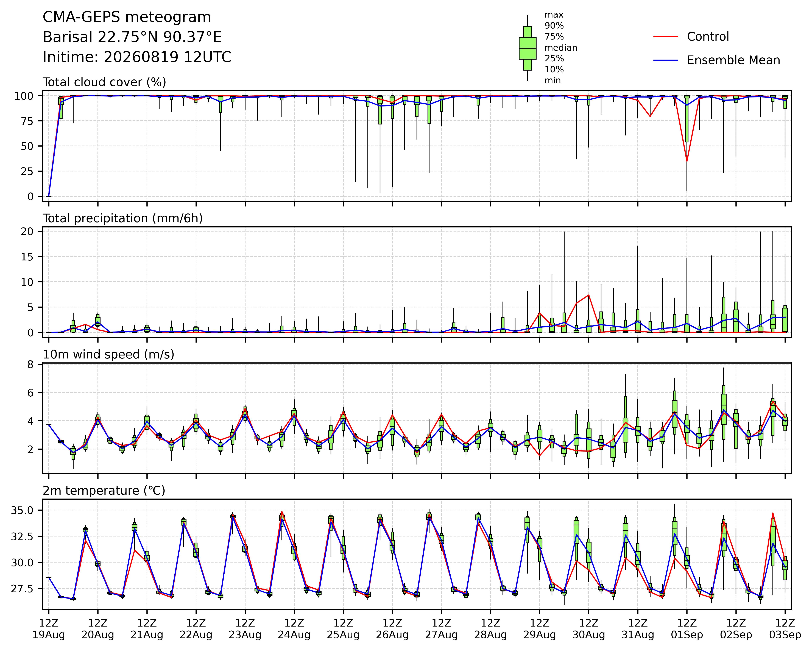Click the '12Z 30Aug' x-axis label
This screenshot has width=812, height=651.
click(x=589, y=629)
